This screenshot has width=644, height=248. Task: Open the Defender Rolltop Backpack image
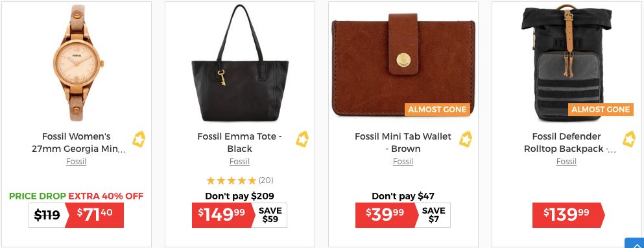click(567, 63)
